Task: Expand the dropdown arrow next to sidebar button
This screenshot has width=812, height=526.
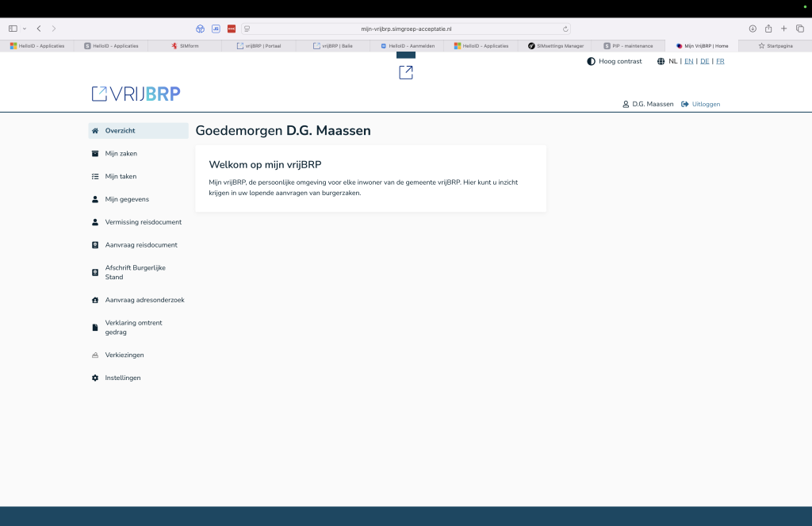Action: [25, 29]
